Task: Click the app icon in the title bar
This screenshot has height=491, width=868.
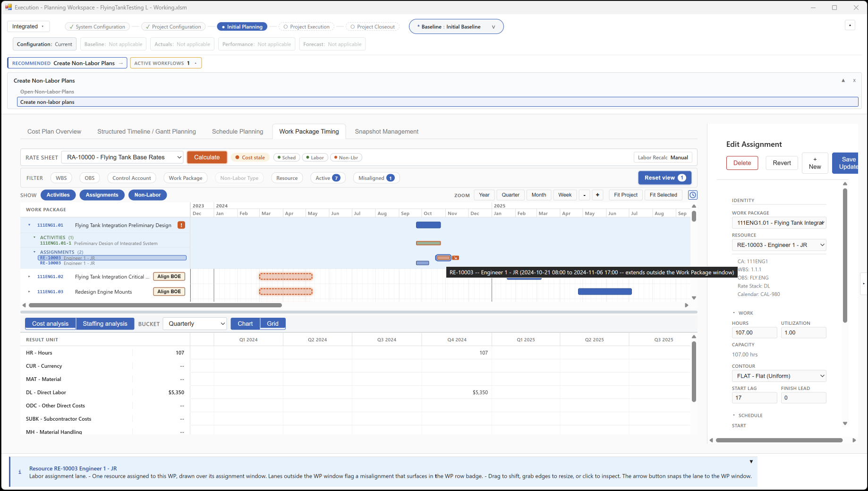Action: click(9, 7)
